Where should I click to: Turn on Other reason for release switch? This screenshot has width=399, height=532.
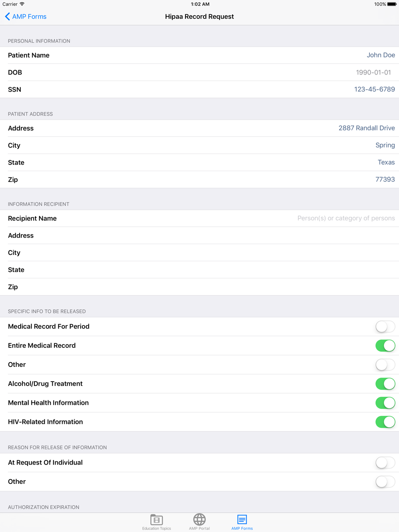tap(385, 482)
